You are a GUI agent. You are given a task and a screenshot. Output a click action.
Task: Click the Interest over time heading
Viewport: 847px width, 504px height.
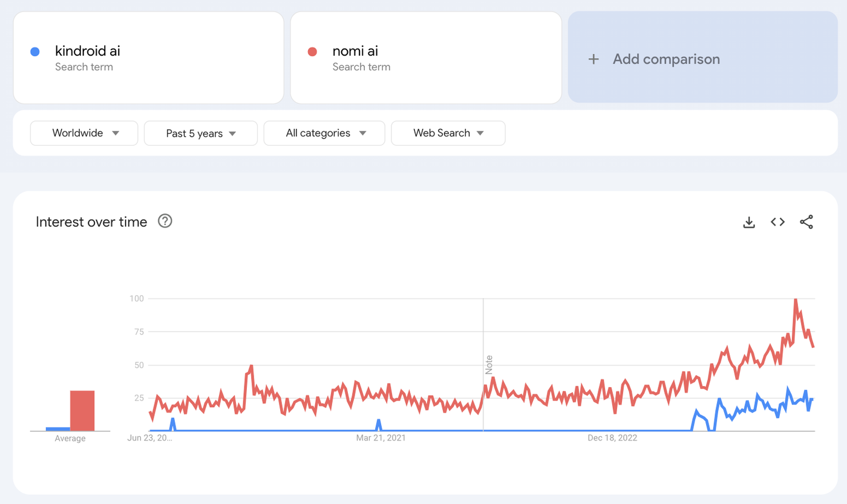tap(91, 222)
